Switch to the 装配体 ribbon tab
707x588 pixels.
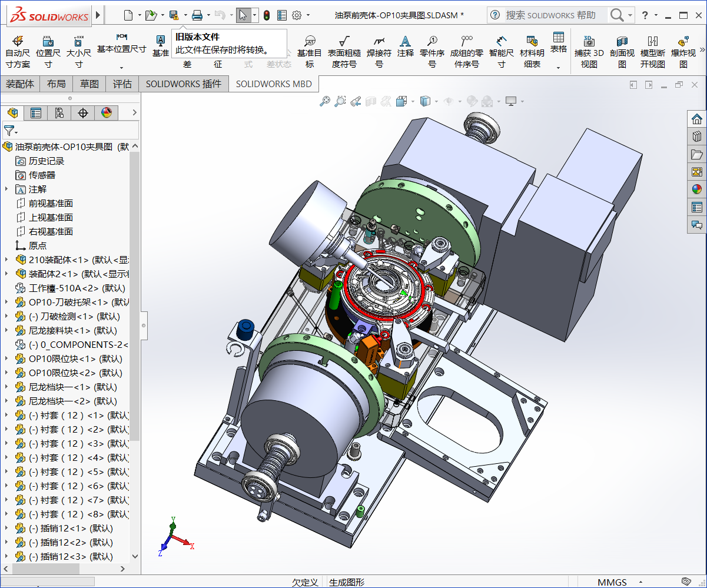tap(20, 84)
